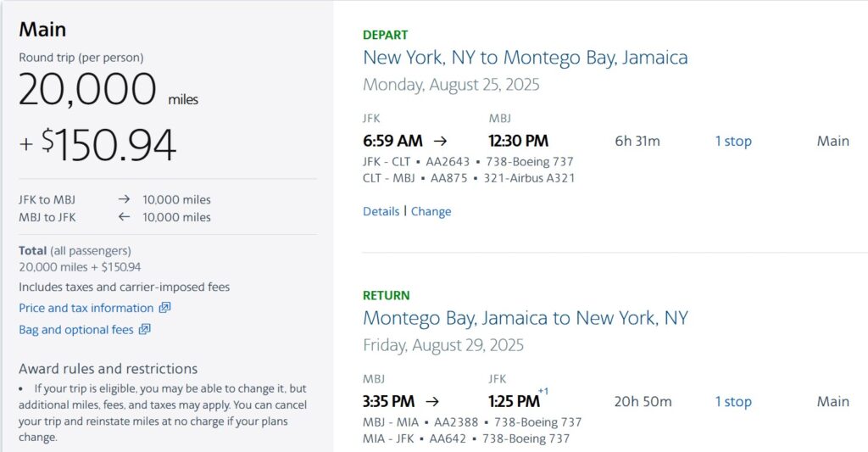Open the return flight's 1 stop info

pyautogui.click(x=733, y=402)
